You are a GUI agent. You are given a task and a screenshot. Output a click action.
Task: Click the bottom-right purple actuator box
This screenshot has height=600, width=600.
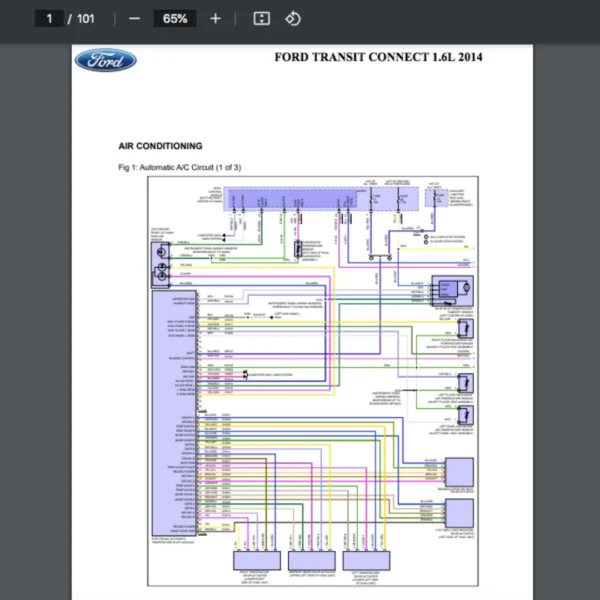point(366,561)
